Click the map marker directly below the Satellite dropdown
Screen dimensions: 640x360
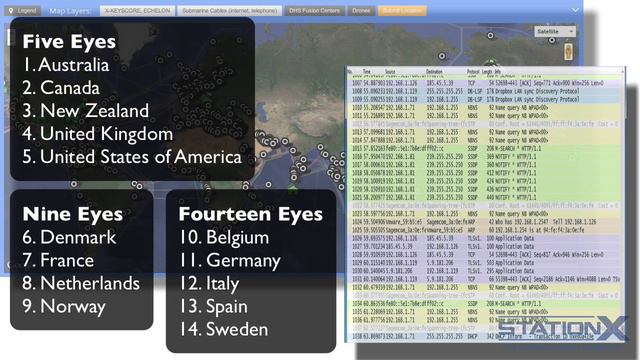(551, 40)
